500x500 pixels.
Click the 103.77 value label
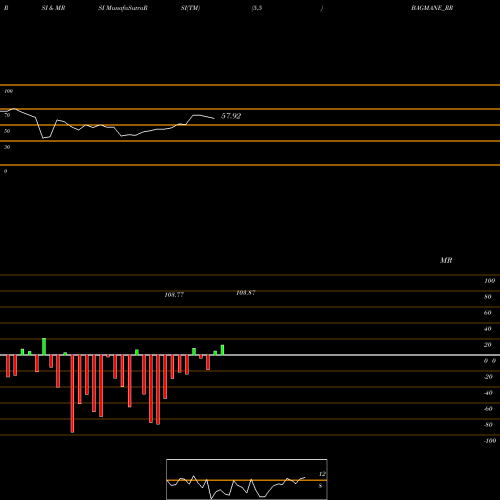click(x=174, y=295)
